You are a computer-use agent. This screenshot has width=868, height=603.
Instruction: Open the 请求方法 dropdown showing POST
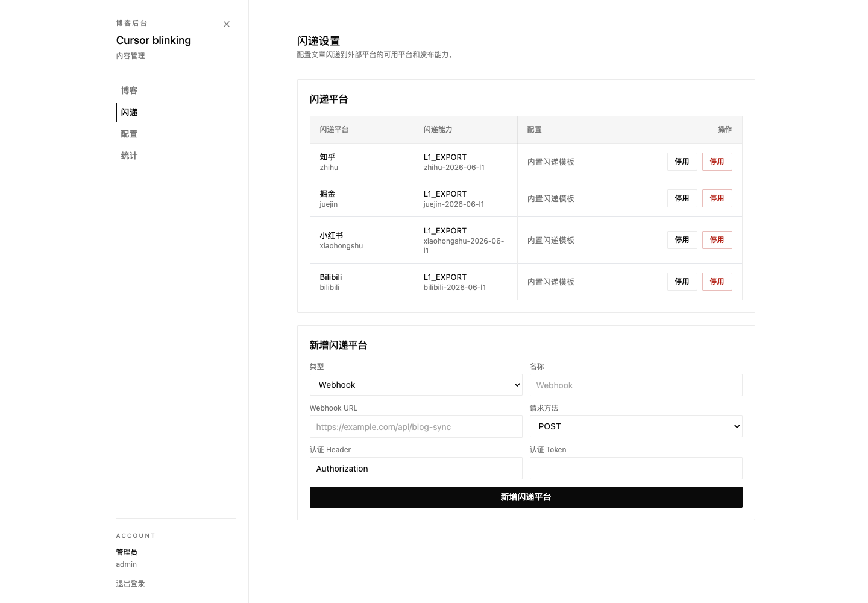[x=636, y=426]
